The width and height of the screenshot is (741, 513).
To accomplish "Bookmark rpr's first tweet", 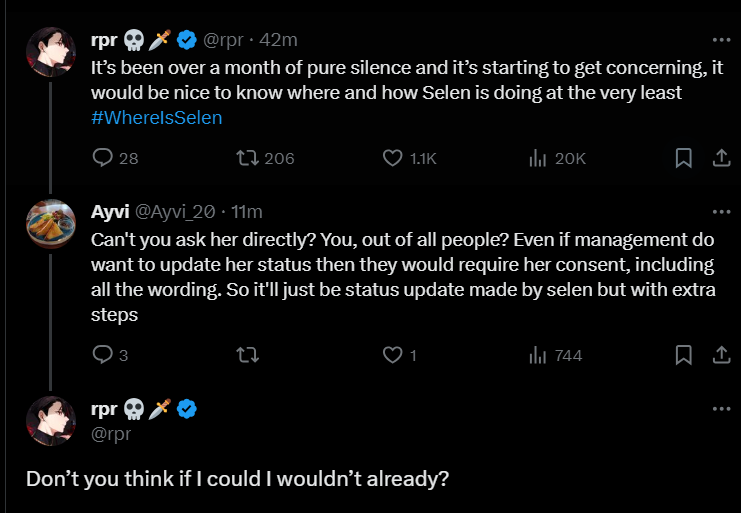I will [x=683, y=158].
